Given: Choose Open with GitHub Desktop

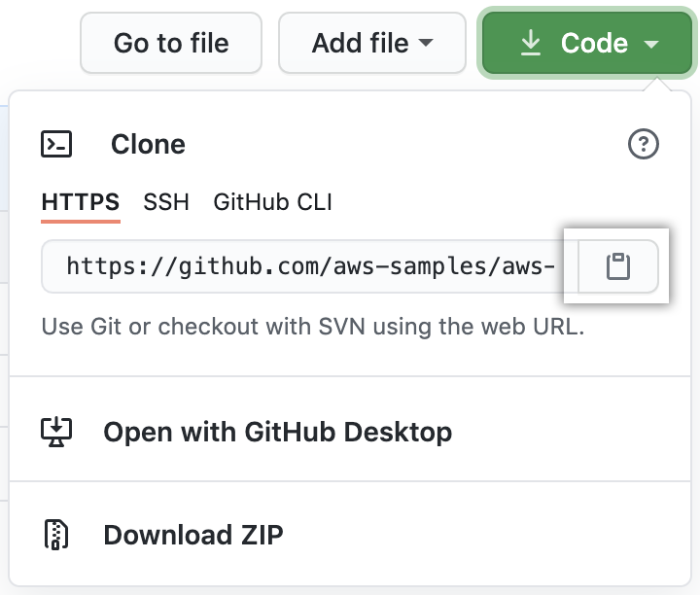Looking at the screenshot, I should pos(277,432).
